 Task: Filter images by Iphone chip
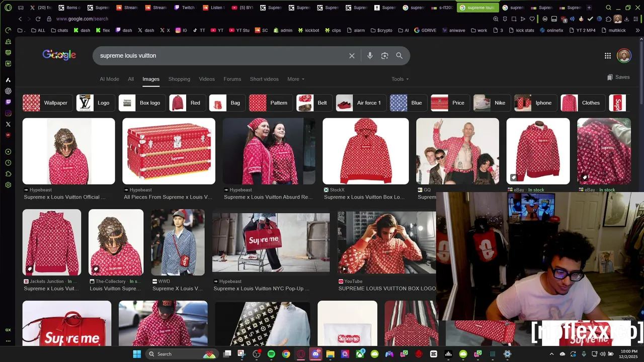(536, 103)
